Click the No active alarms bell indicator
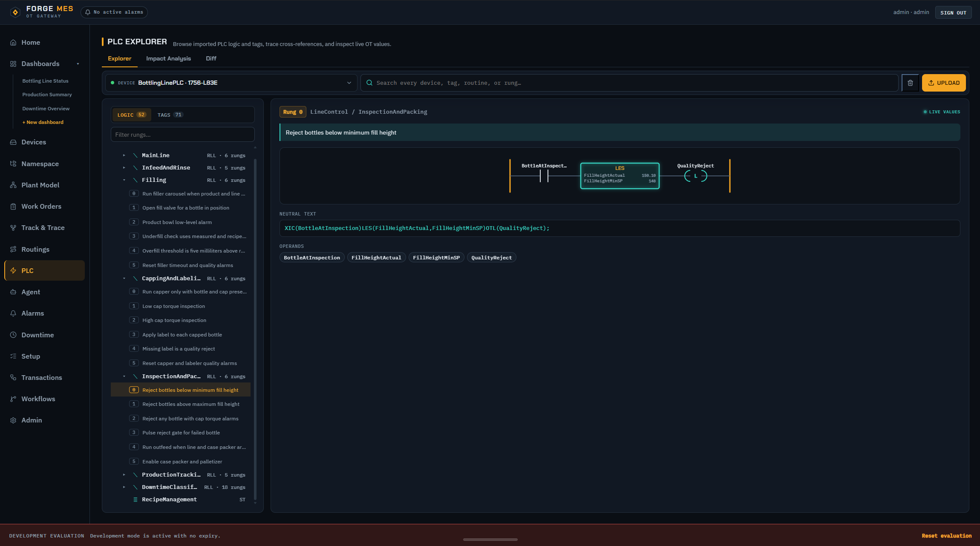This screenshot has width=980, height=546. [x=114, y=12]
